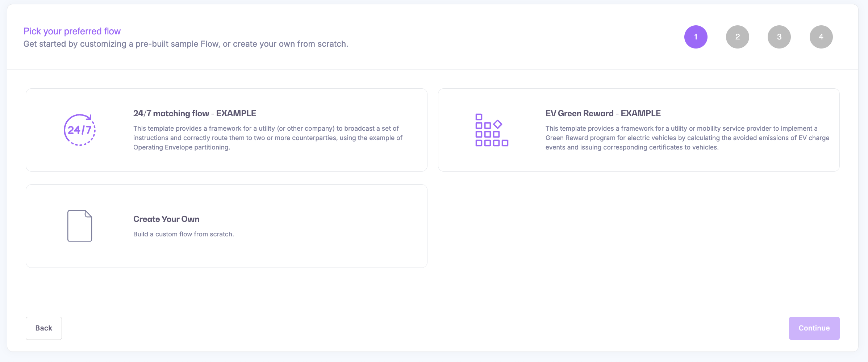Select the "Create Your Own" title
The height and width of the screenshot is (362, 868).
click(166, 219)
